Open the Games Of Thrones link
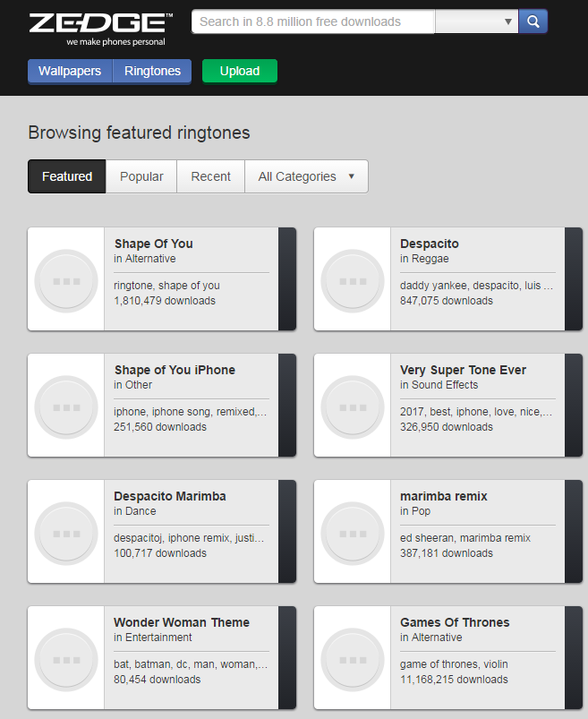Image resolution: width=588 pixels, height=719 pixels. coord(455,622)
